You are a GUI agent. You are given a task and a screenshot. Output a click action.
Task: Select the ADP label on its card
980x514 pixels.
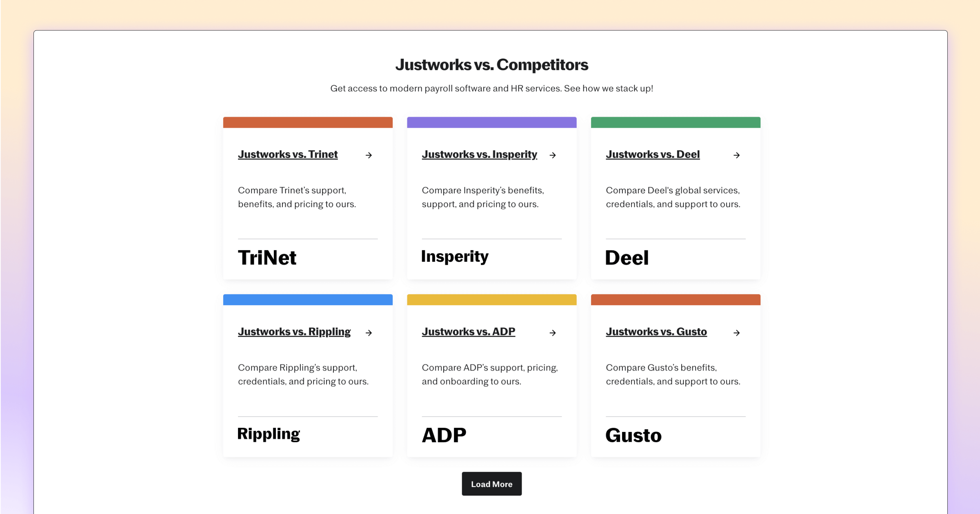(444, 434)
